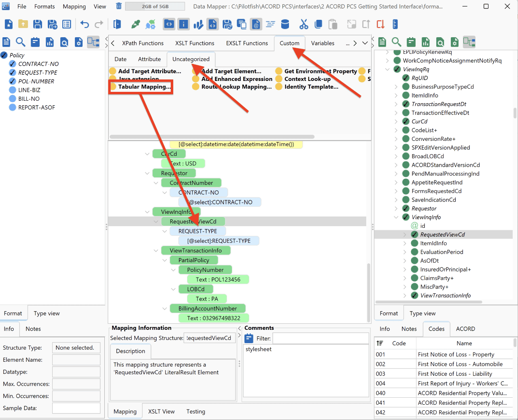518x420 pixels.
Task: Select code 002 First Notice of Loss - Automobile
Action: [444, 364]
